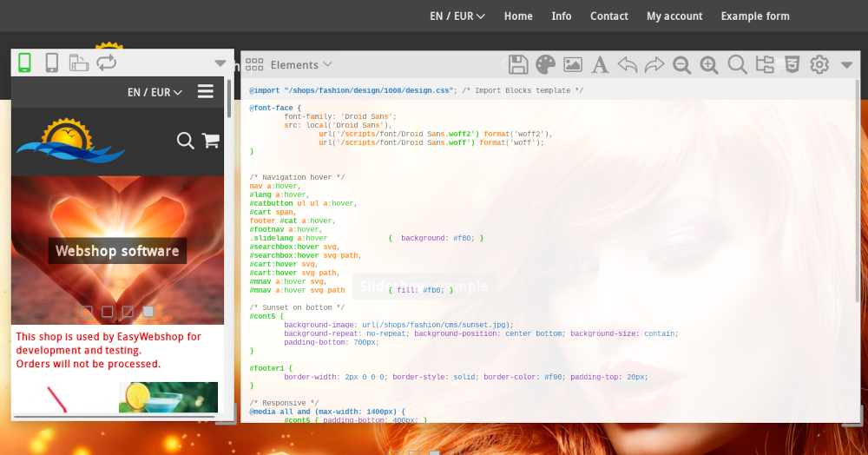868x455 pixels.
Task: Open the color palette tool
Action: [545, 65]
